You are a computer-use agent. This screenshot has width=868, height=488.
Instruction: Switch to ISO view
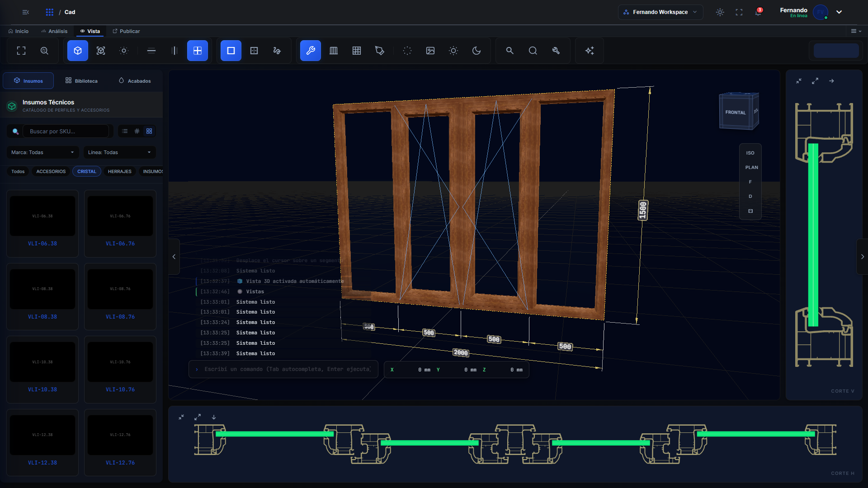[x=750, y=153]
